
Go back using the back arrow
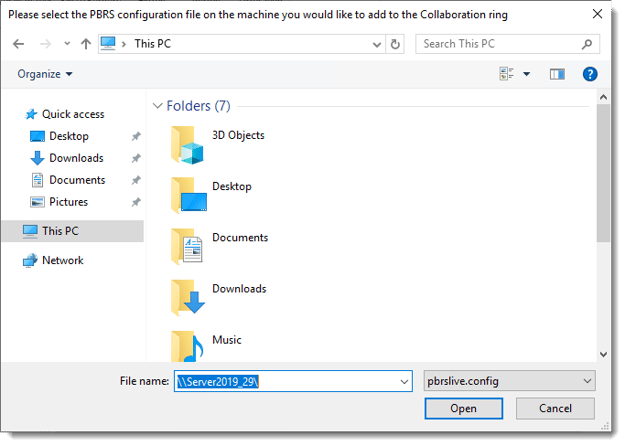click(x=18, y=44)
